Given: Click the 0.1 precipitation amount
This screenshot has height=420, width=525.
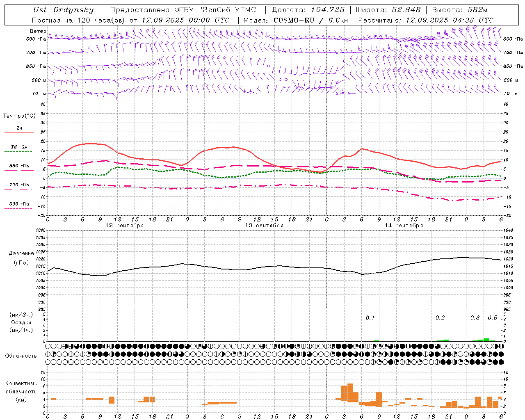Looking at the screenshot, I should tap(370, 318).
